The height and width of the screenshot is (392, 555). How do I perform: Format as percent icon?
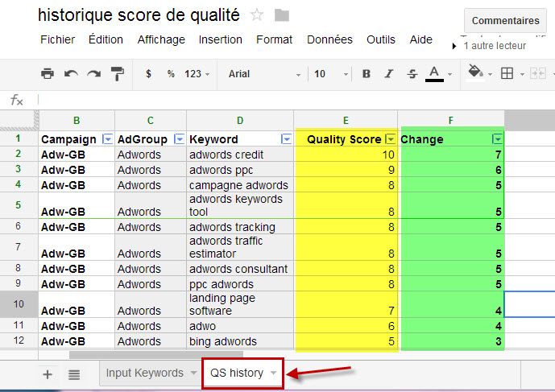(x=171, y=73)
